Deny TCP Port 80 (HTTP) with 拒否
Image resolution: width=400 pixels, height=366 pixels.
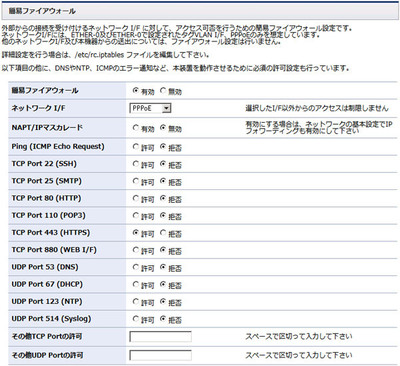tap(163, 198)
